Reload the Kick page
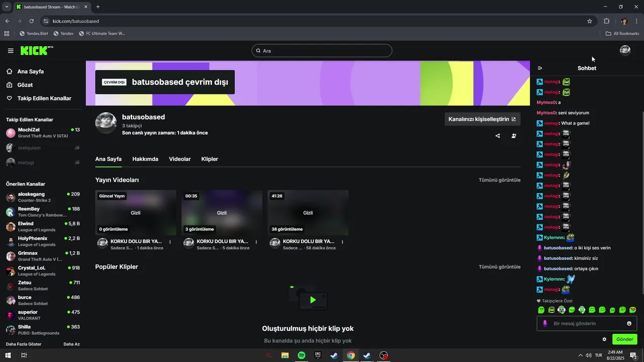The image size is (644, 362). pos(31,21)
